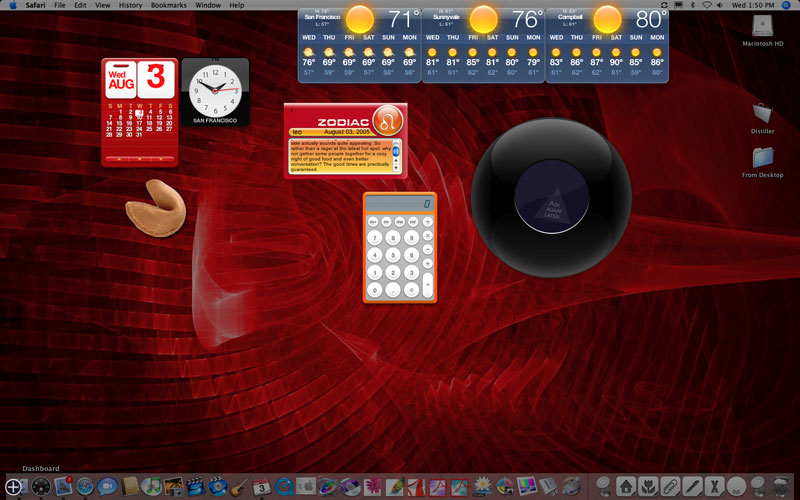The width and height of the screenshot is (800, 500).
Task: Click the Wed AUG panel on calendar widget
Action: point(120,80)
